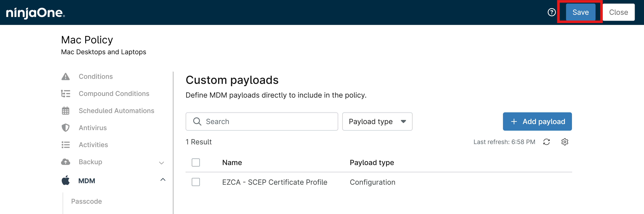This screenshot has height=214, width=644.
Task: Open table settings gear icon
Action: [x=565, y=142]
